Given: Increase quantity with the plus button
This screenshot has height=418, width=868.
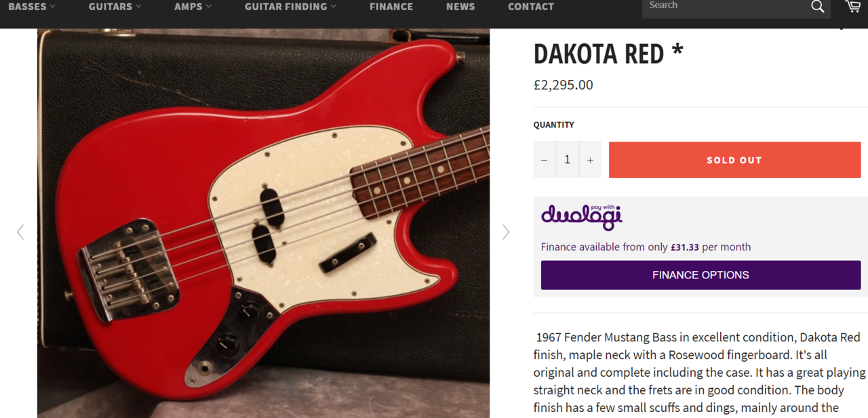Looking at the screenshot, I should coord(590,160).
